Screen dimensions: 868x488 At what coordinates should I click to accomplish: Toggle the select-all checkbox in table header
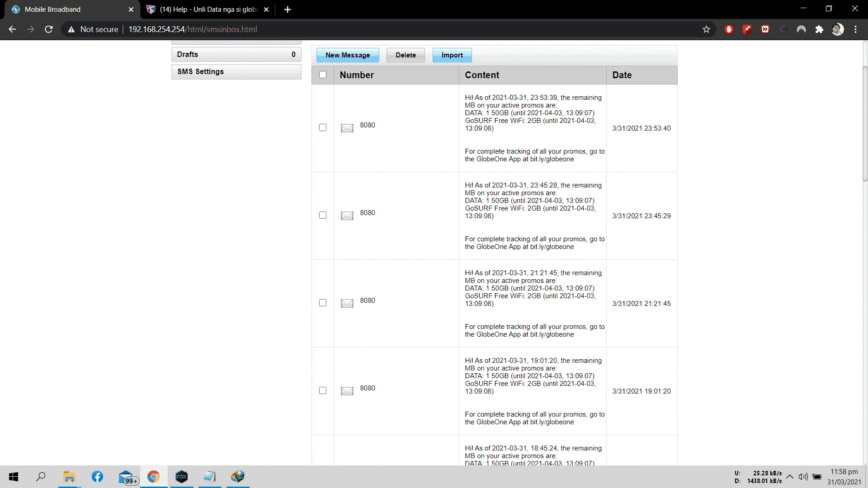(x=323, y=75)
